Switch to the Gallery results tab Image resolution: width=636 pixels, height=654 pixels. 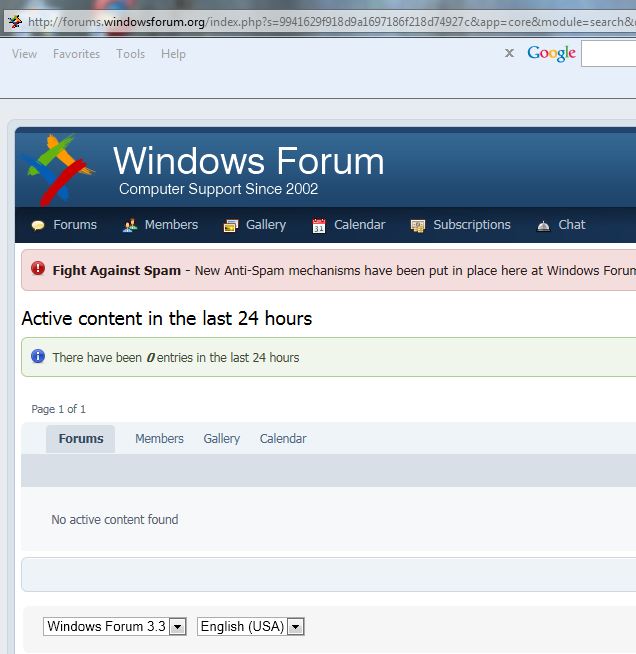point(221,439)
